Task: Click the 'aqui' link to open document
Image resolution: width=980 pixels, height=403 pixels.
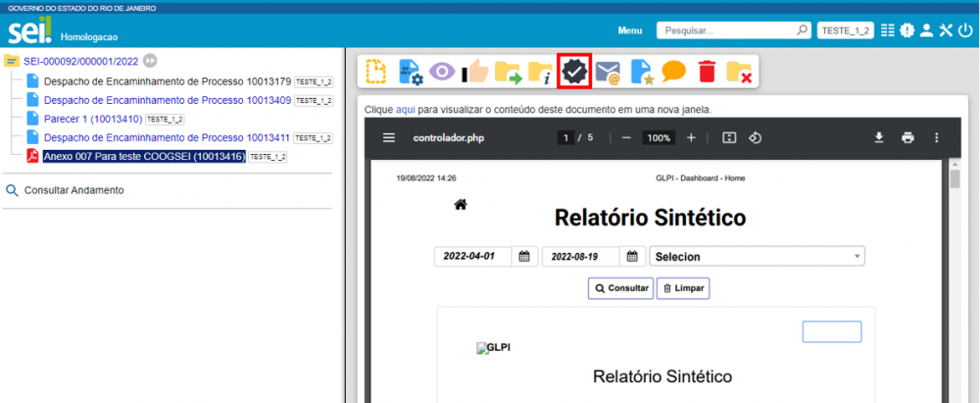Action: coord(406,110)
